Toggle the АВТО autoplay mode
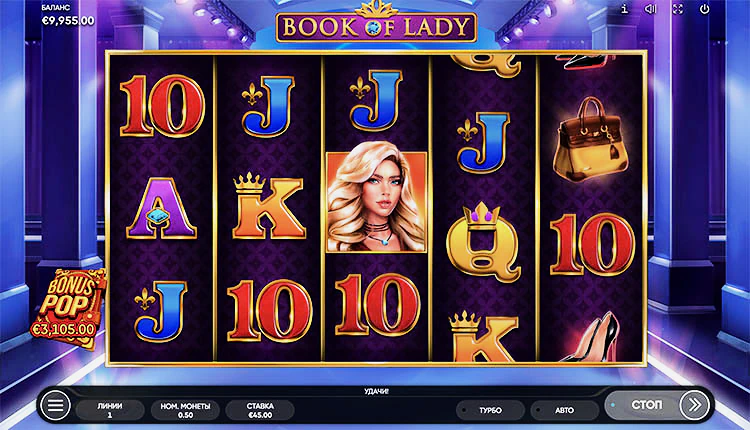The height and width of the screenshot is (430, 750). [564, 410]
